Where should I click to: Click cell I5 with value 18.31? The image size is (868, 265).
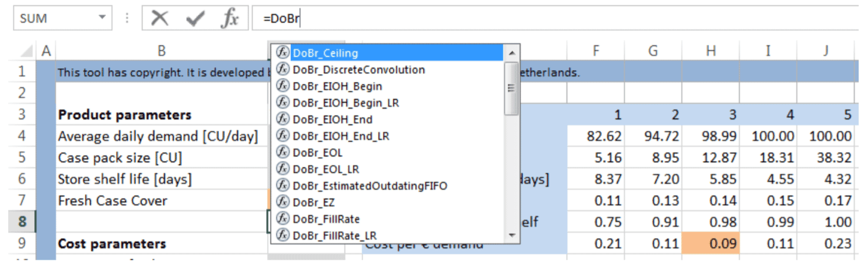[768, 158]
